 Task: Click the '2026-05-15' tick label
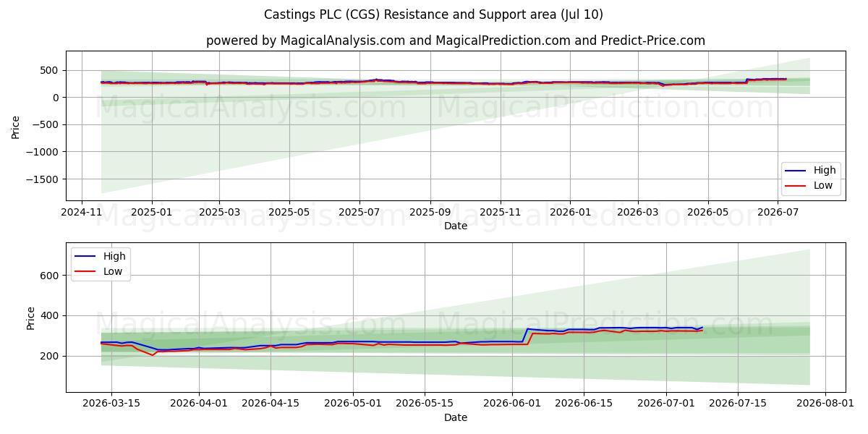(425, 404)
